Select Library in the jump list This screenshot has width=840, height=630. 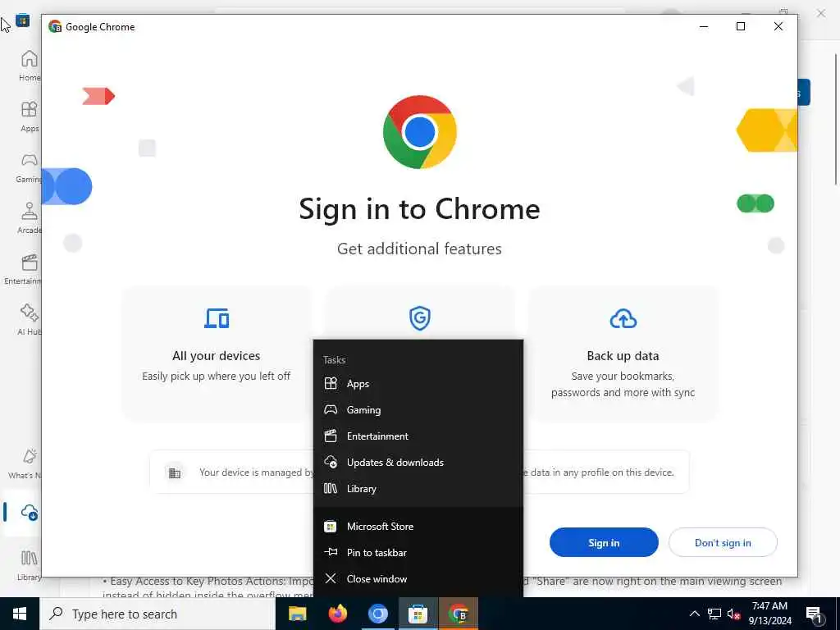tap(418, 489)
